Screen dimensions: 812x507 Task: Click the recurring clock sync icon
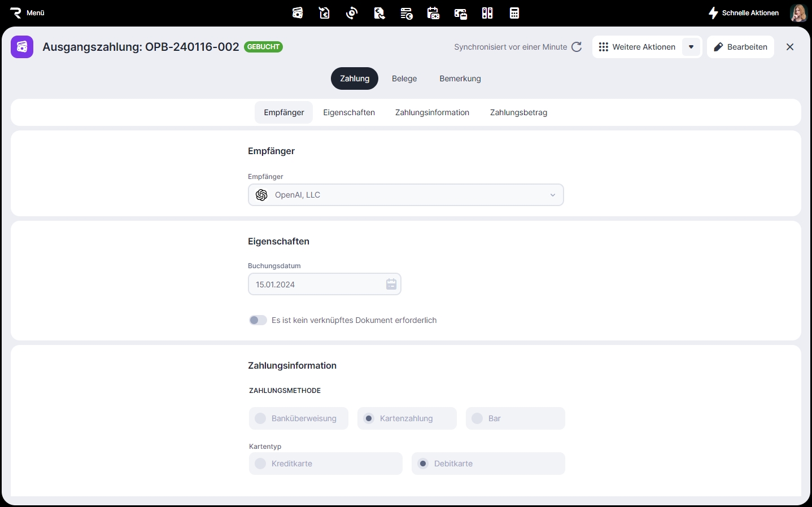[352, 13]
